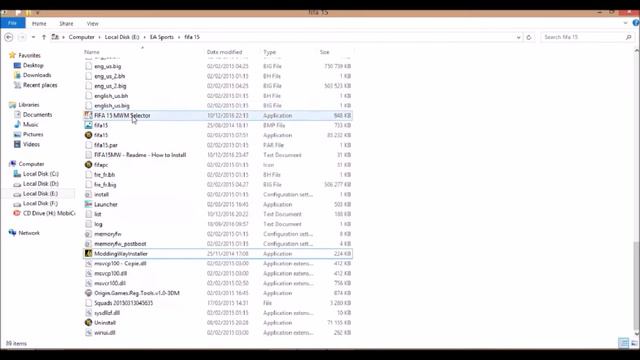
Task: Select winui.dll file icon
Action: [x=88, y=333]
